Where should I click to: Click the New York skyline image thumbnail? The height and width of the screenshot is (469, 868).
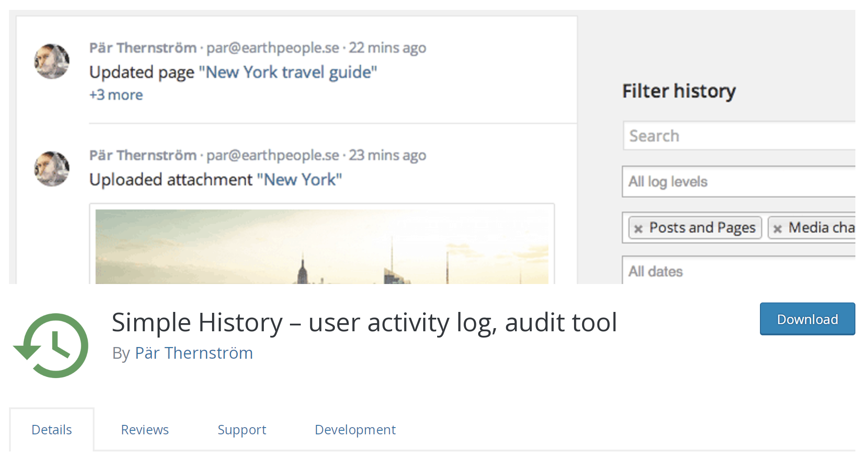322,246
